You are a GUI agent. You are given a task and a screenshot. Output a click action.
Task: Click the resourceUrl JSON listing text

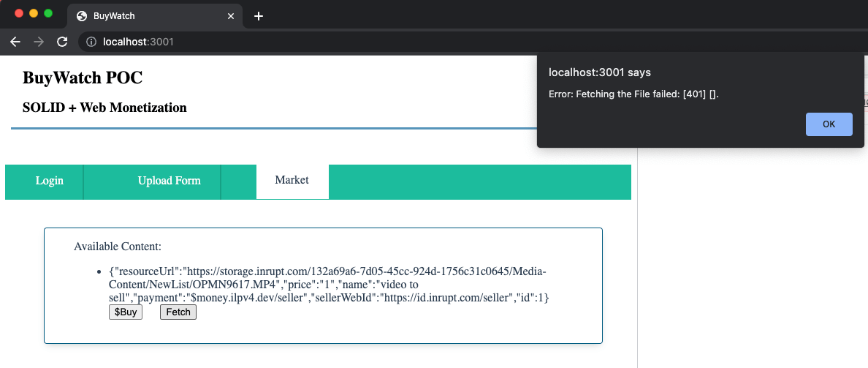tap(330, 285)
